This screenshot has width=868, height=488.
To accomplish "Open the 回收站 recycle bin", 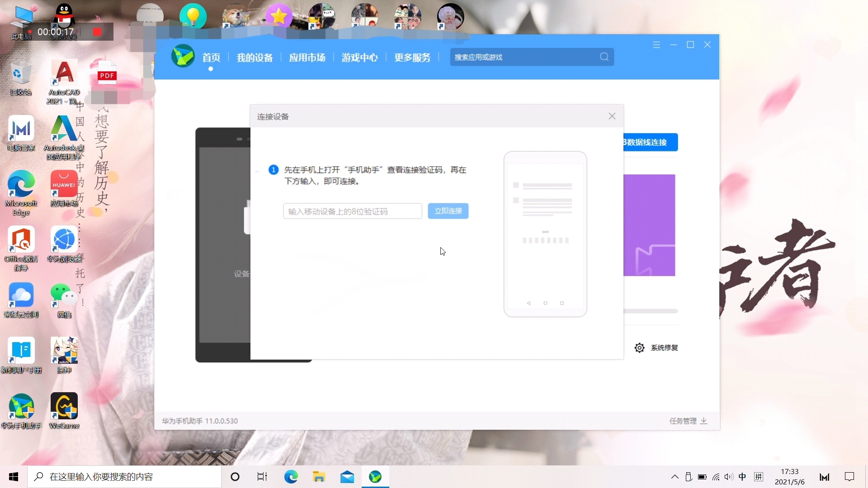I will [x=21, y=79].
